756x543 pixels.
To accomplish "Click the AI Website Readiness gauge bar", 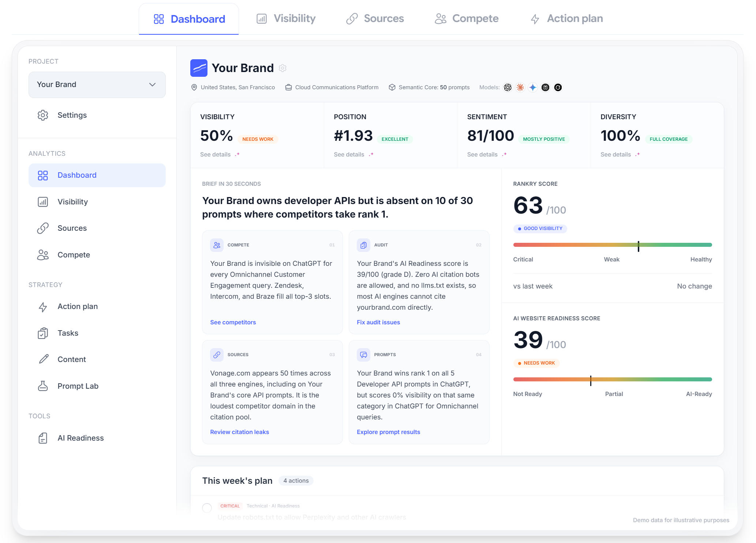I will 613,380.
